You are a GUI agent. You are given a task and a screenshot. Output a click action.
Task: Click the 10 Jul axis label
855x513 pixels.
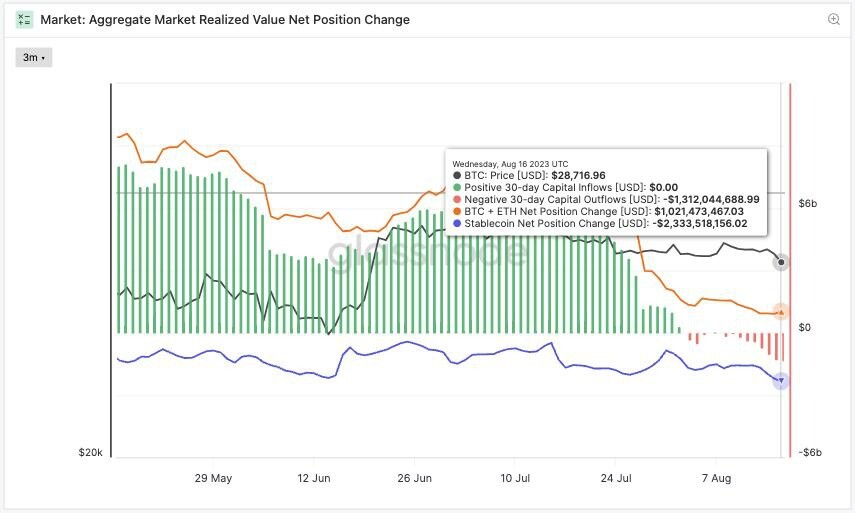point(515,478)
